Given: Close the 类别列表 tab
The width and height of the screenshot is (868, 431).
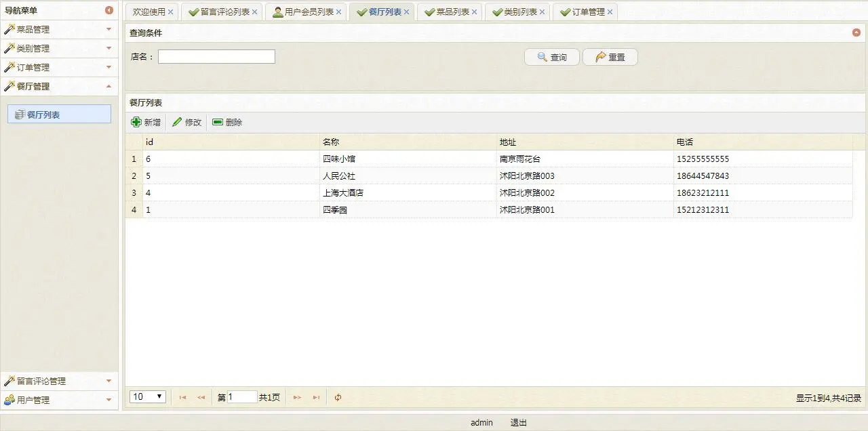Looking at the screenshot, I should pos(542,12).
